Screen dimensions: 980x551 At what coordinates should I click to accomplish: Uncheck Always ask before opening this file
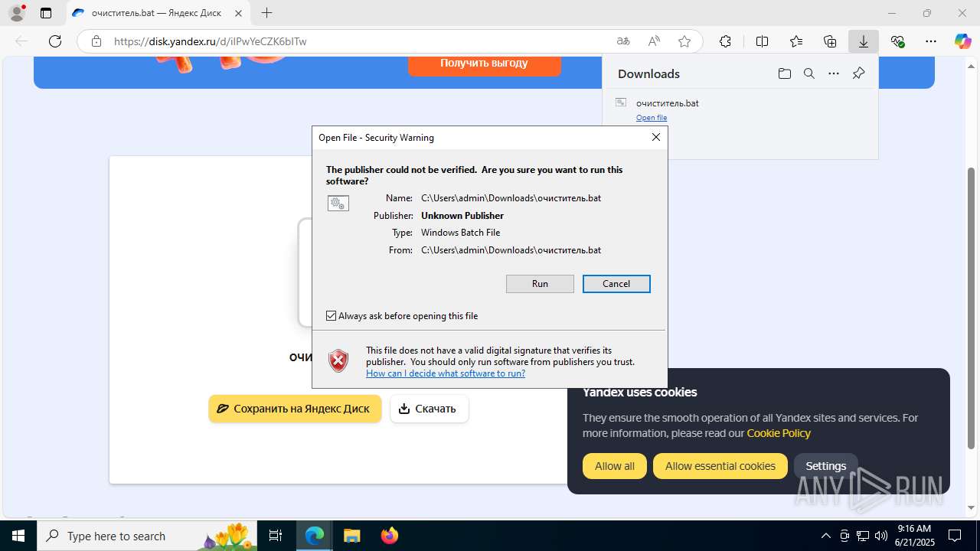[332, 316]
